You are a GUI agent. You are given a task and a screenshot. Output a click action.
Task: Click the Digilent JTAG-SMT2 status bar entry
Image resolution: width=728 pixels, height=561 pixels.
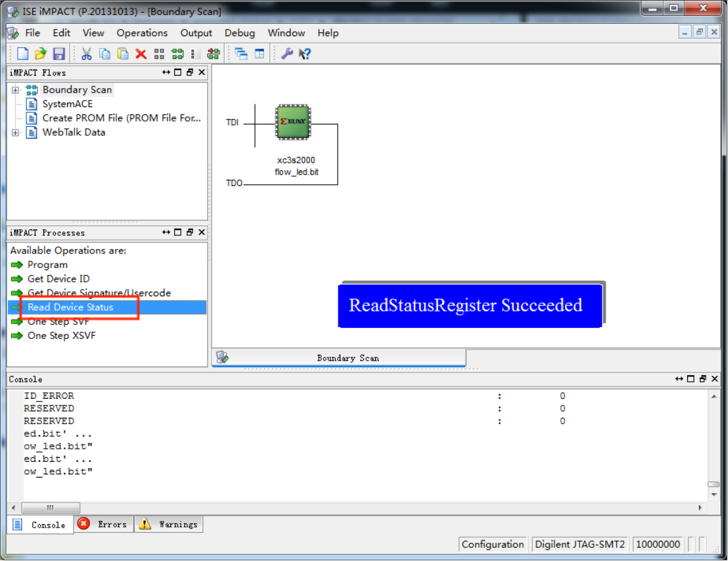pyautogui.click(x=580, y=545)
